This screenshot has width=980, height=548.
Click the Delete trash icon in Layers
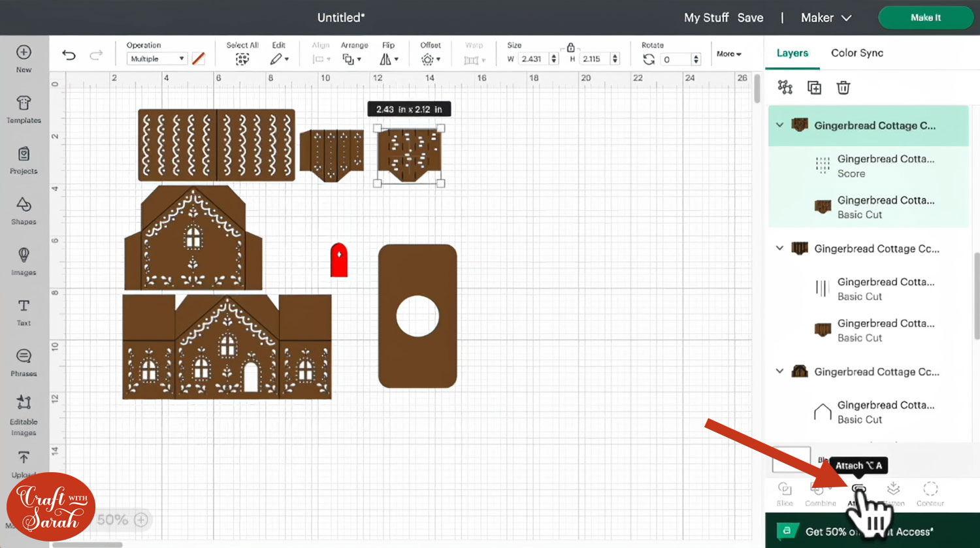pyautogui.click(x=843, y=88)
